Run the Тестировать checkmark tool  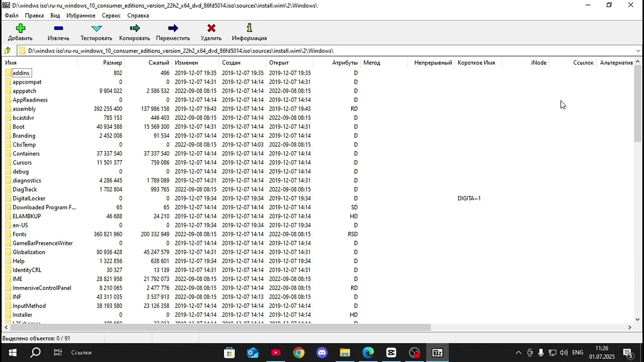coord(97,28)
